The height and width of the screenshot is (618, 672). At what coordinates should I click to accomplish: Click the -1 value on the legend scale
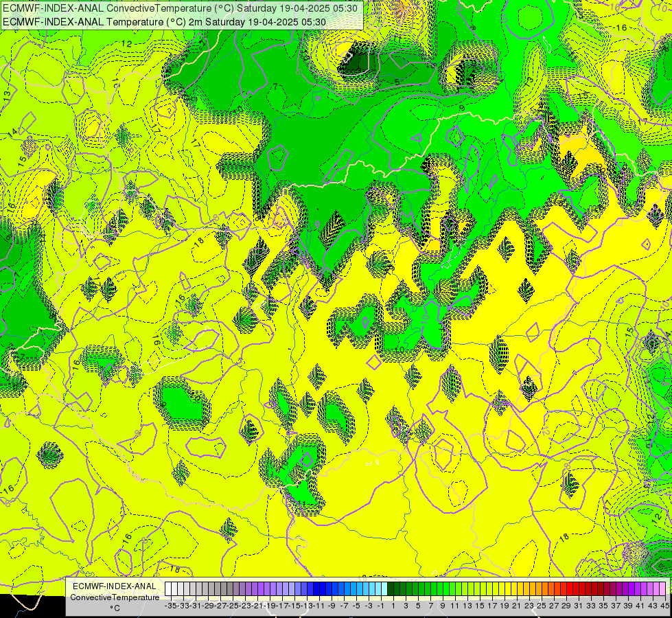(381, 606)
